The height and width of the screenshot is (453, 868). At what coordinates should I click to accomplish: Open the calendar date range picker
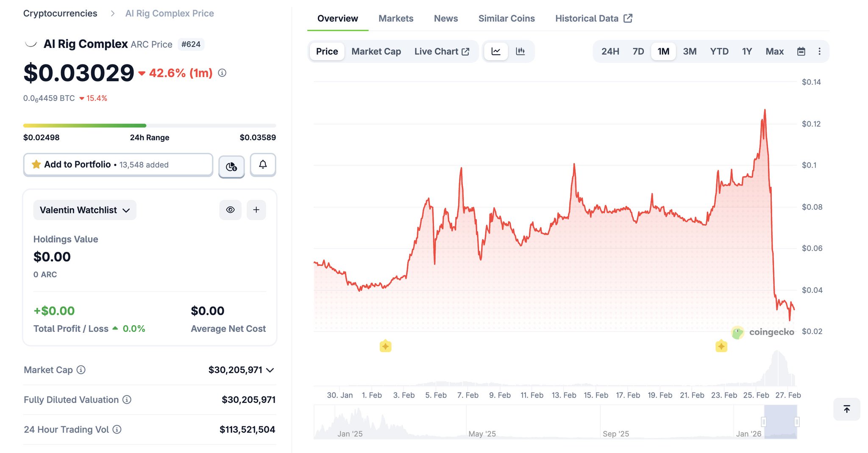[x=801, y=51]
